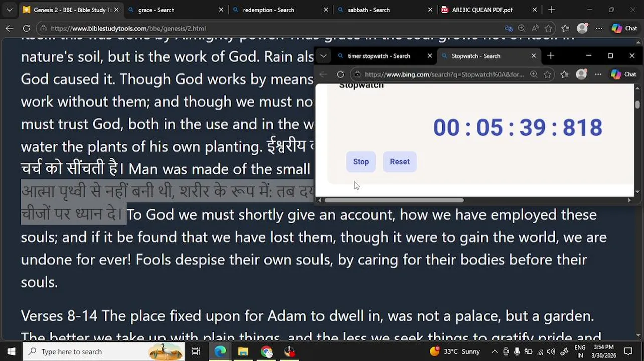Open Copilot Chat in the main Edge window

[x=624, y=28]
